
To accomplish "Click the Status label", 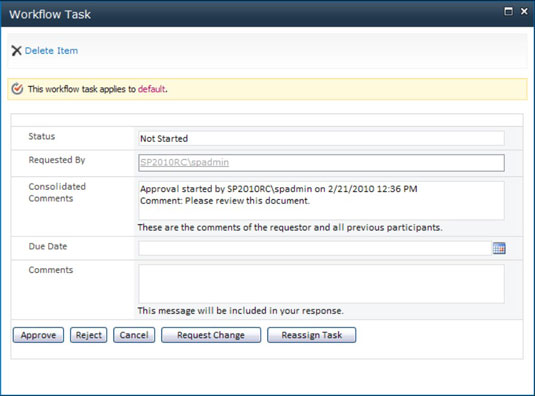I will tap(42, 136).
